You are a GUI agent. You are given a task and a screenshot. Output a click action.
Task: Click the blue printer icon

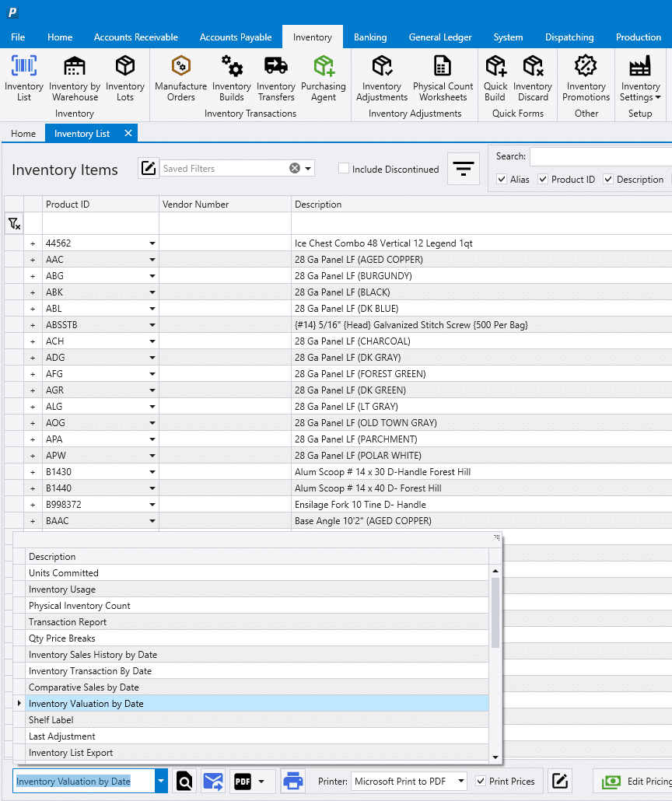tap(292, 781)
